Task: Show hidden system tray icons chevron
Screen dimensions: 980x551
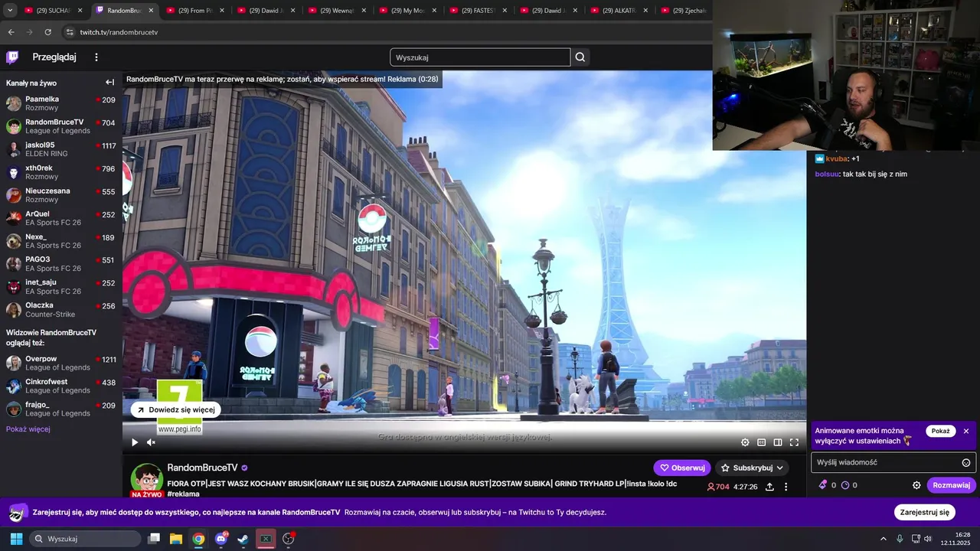Action: (883, 539)
